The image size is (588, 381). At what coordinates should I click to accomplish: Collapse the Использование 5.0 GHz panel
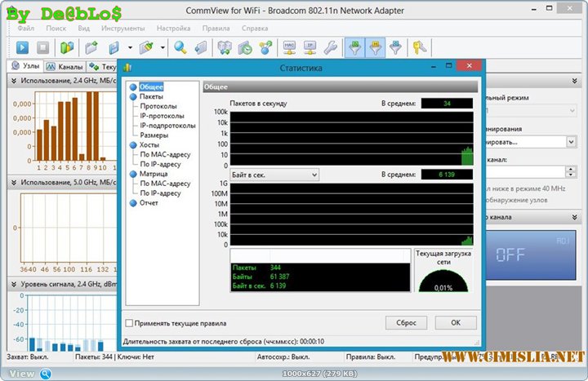(x=14, y=182)
